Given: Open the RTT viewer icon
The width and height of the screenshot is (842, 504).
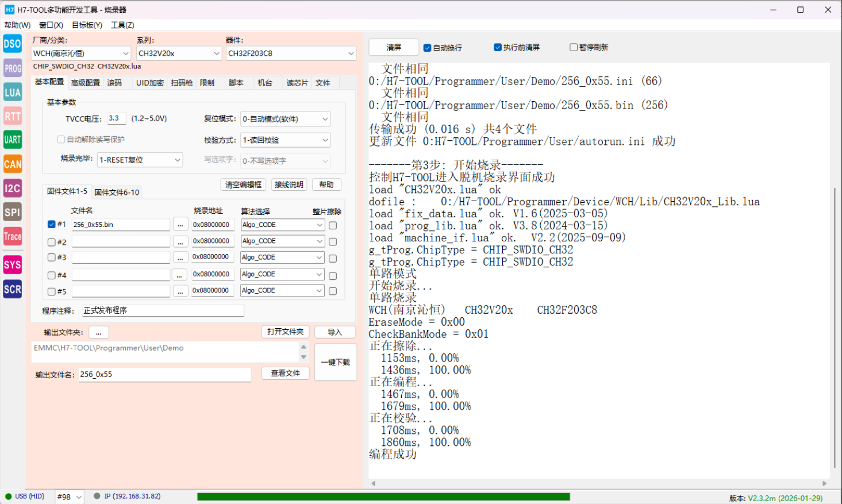Looking at the screenshot, I should tap(12, 117).
